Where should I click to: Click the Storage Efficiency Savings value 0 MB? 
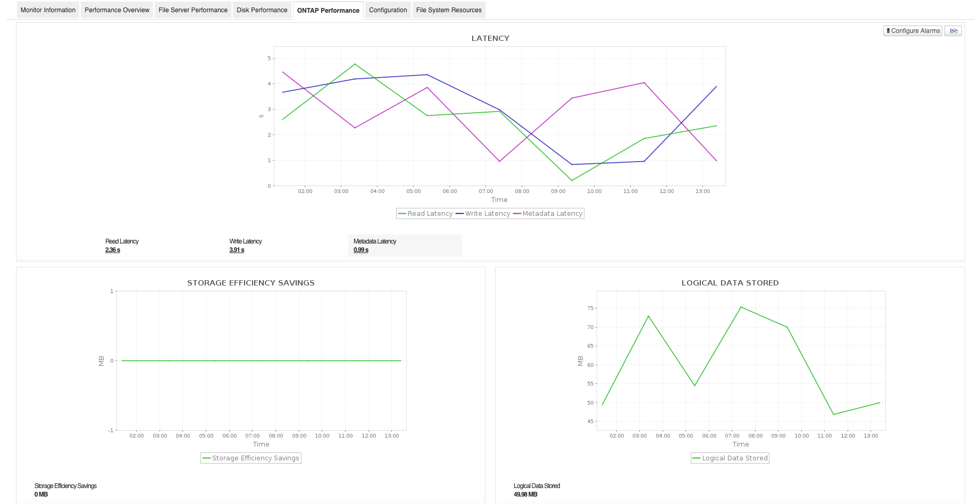pyautogui.click(x=41, y=494)
